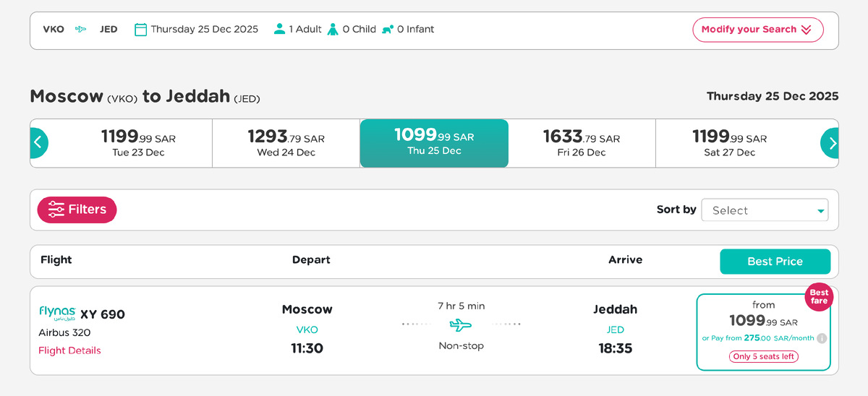
Task: Open the Sort by dropdown
Action: pos(765,210)
